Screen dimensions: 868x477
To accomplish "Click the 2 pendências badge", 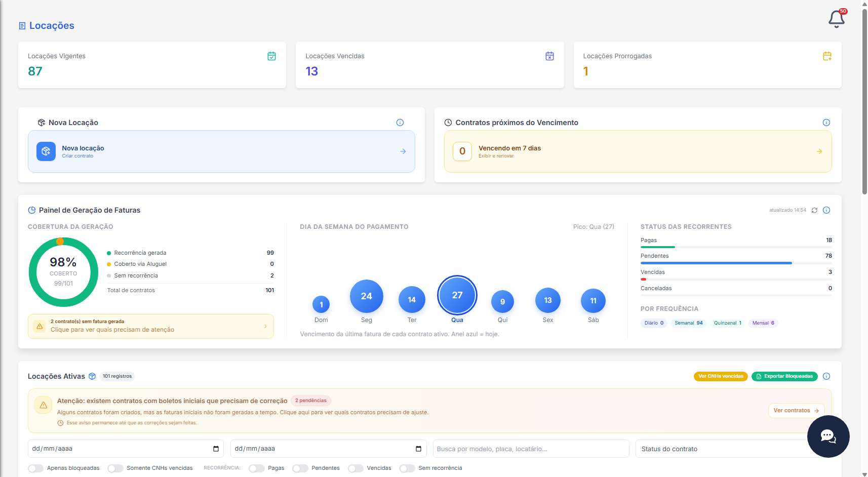I will [311, 401].
